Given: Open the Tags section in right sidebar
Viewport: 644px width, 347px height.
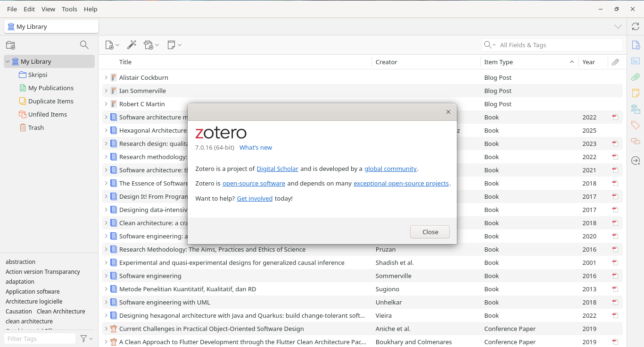Looking at the screenshot, I should (636, 125).
